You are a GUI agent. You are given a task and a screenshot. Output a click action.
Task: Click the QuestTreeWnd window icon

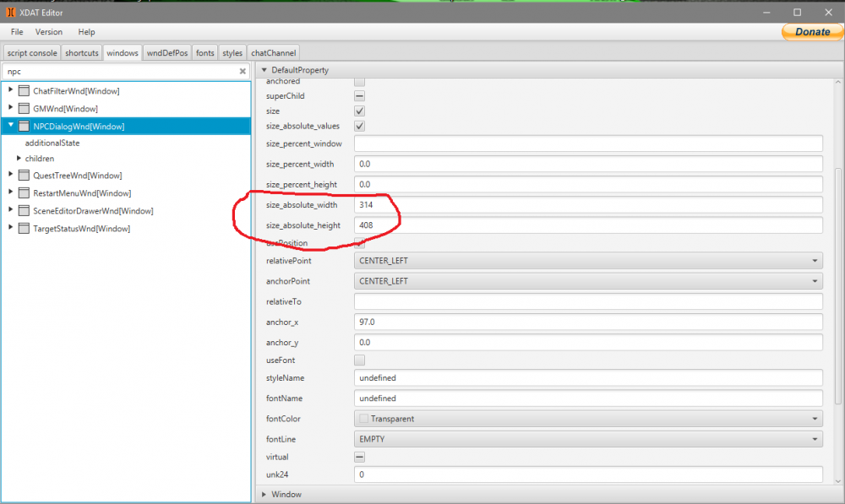[x=25, y=176]
